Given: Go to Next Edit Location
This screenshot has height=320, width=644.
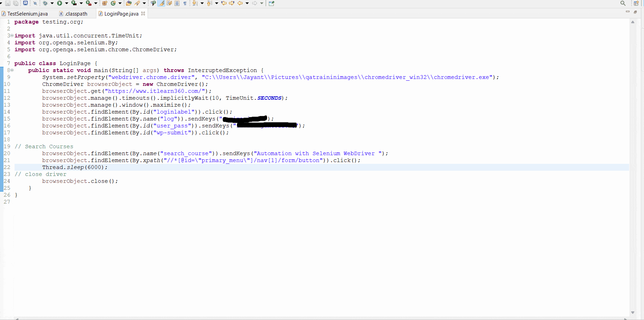Looking at the screenshot, I should 232,3.
